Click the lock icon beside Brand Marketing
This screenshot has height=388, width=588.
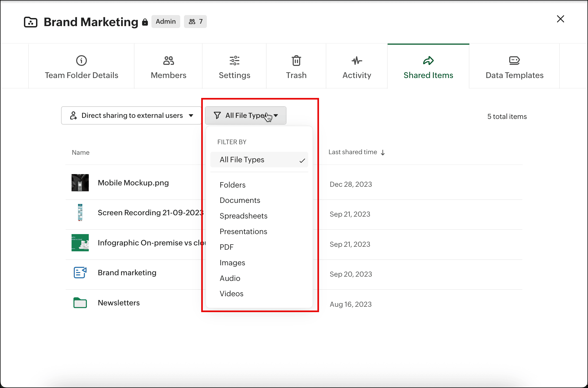pyautogui.click(x=145, y=22)
